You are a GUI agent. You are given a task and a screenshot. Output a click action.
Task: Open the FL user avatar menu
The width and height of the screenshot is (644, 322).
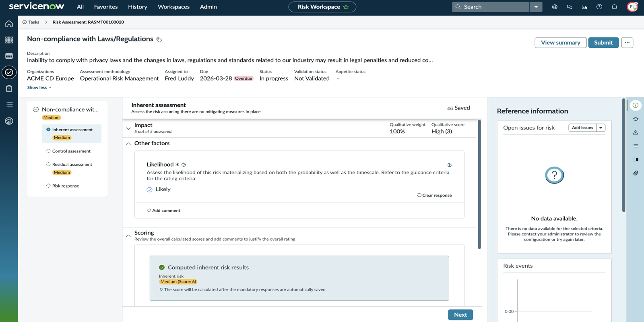tap(632, 7)
